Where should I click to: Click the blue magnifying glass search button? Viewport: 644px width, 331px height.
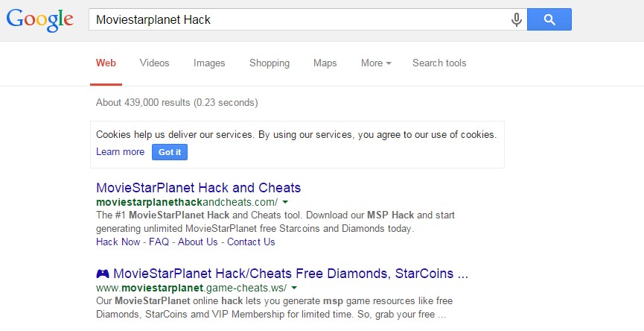549,19
